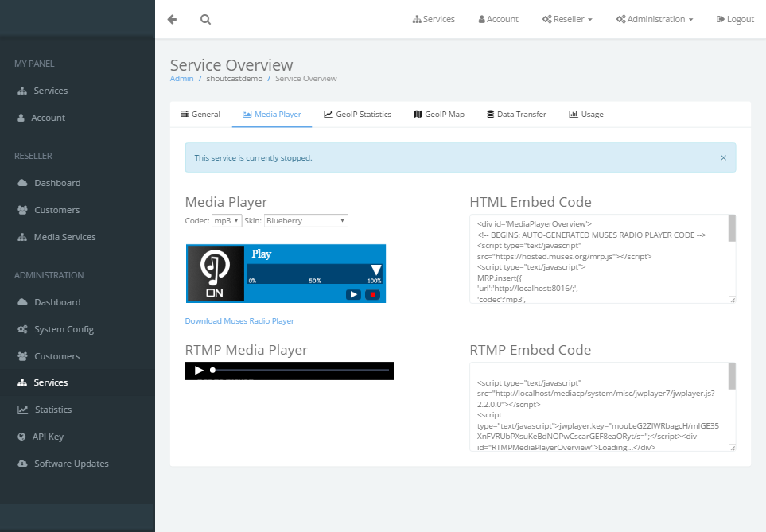
Task: Open the Codec mp3 dropdown
Action: [227, 221]
